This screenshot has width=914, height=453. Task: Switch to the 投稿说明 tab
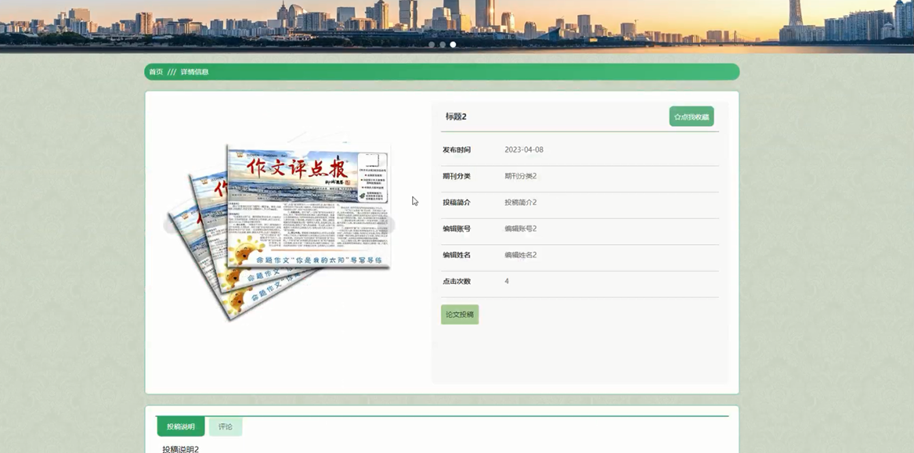point(181,427)
